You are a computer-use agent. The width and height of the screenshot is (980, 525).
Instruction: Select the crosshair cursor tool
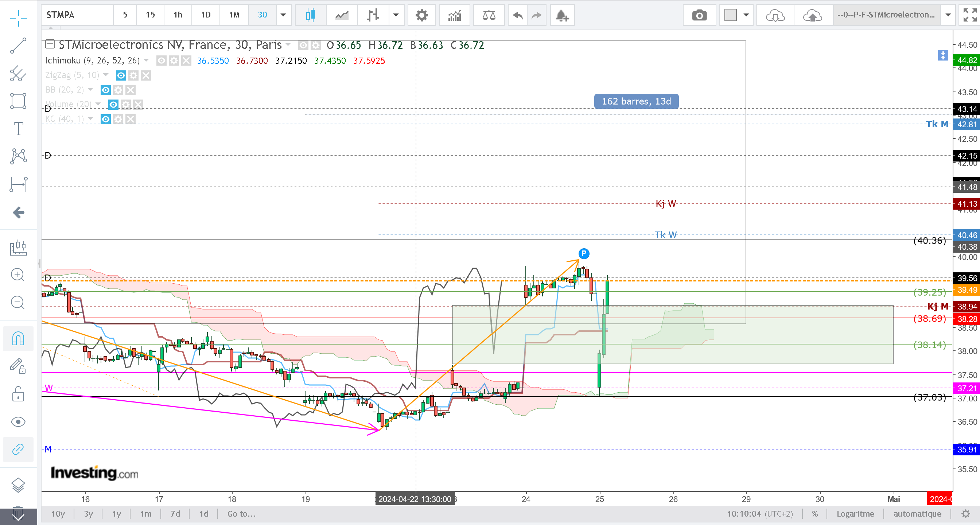click(18, 18)
